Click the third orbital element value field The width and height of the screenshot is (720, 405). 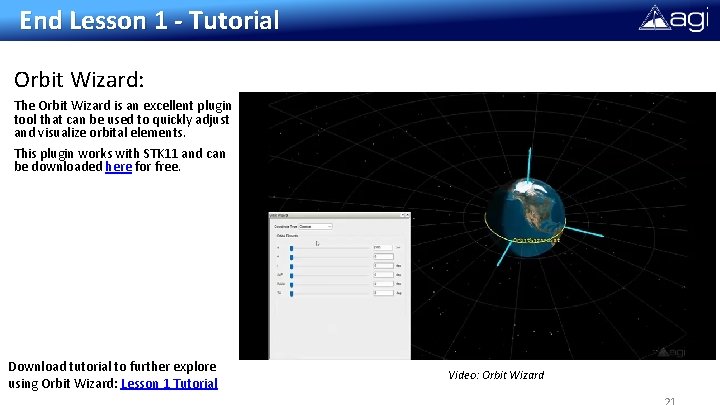click(x=383, y=266)
